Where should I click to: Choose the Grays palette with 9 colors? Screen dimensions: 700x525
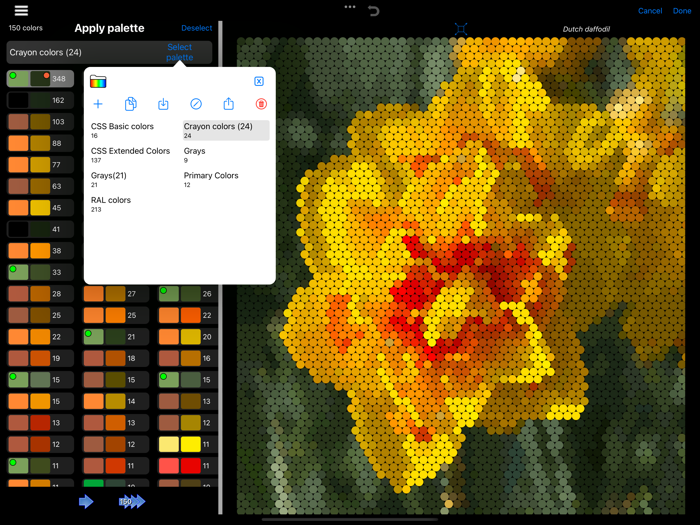(226, 155)
